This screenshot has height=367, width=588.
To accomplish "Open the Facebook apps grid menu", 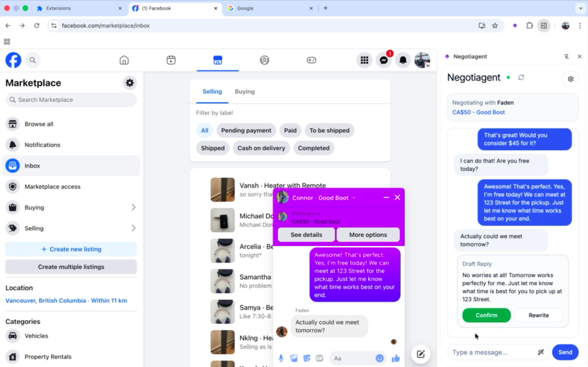I will (x=364, y=60).
